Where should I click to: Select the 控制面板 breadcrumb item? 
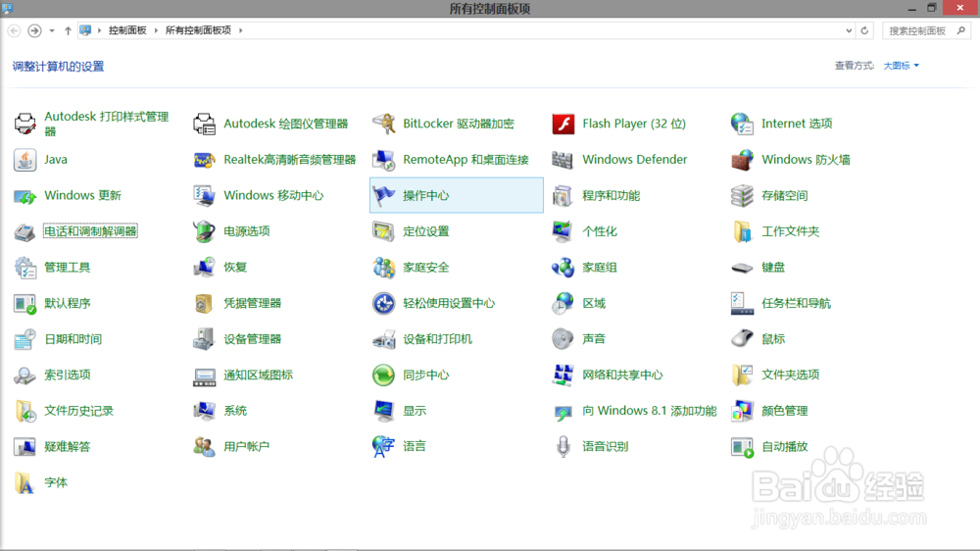(x=127, y=30)
